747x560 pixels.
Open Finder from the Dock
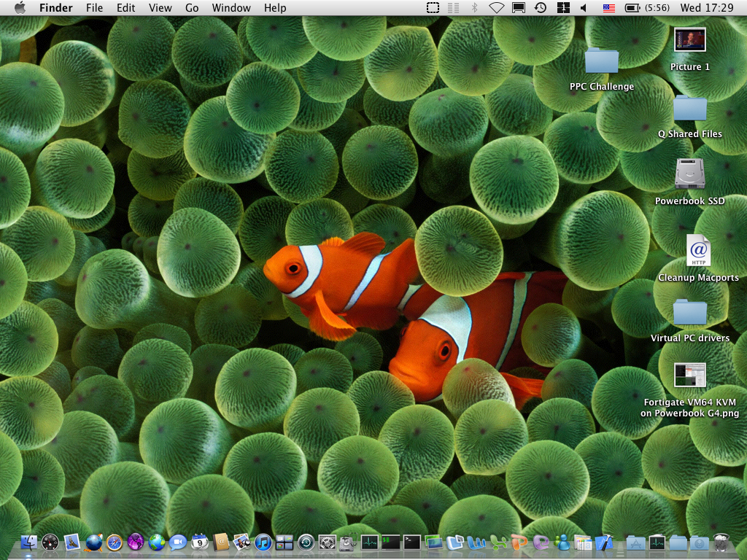tap(29, 542)
